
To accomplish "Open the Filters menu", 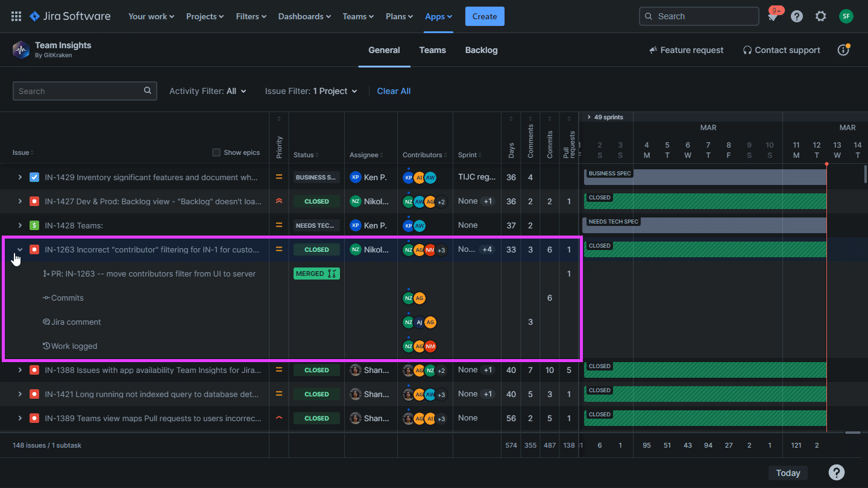I will [251, 16].
